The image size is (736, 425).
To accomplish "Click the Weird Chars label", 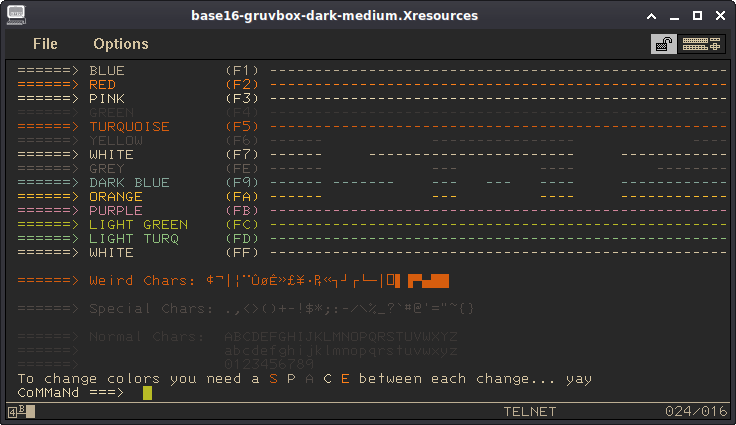I will click(x=142, y=281).
